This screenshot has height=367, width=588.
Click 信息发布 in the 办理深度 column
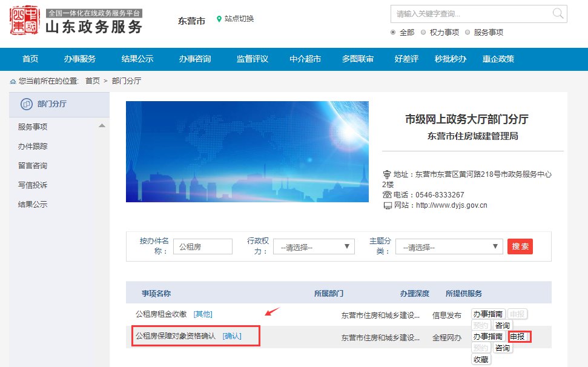point(447,316)
